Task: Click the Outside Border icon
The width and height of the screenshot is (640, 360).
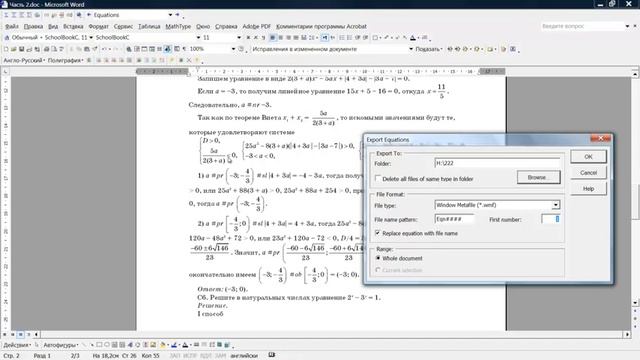Action: click(375, 38)
